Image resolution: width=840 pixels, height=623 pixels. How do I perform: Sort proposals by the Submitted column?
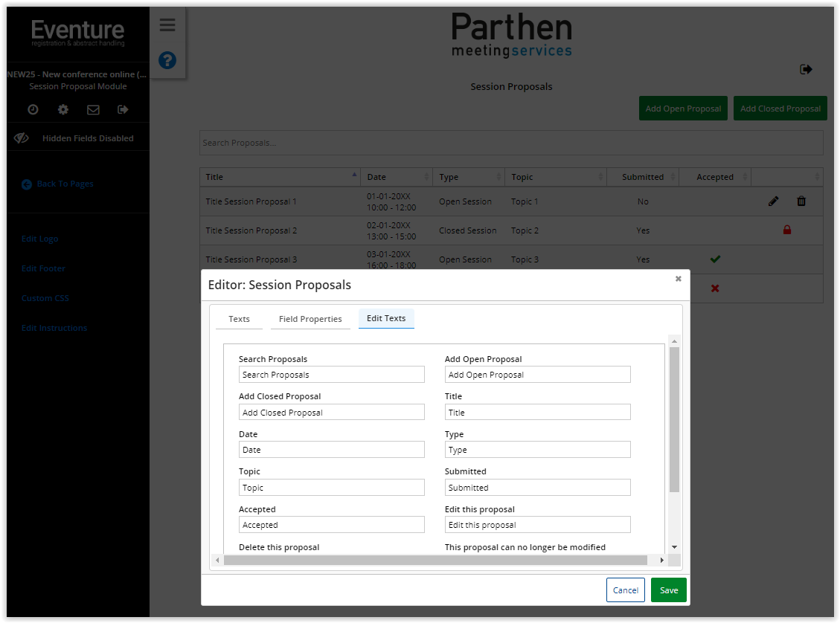coord(643,176)
